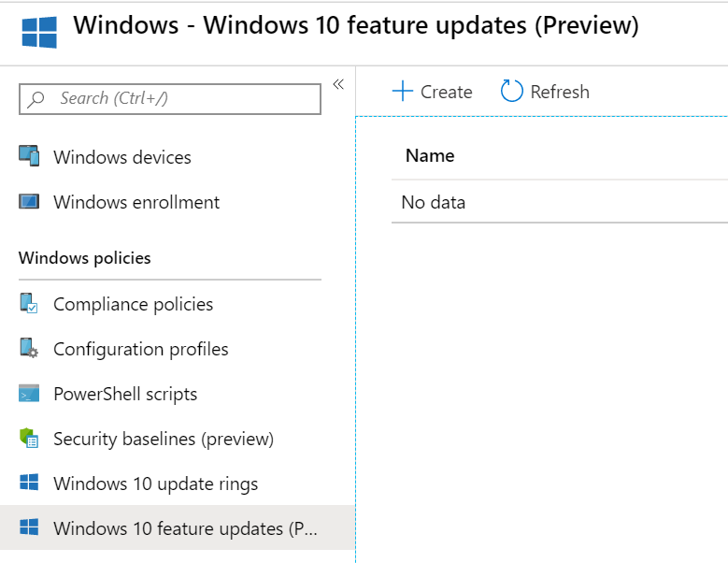Click the plus icon beside Create
This screenshot has height=563, width=728.
(x=402, y=92)
